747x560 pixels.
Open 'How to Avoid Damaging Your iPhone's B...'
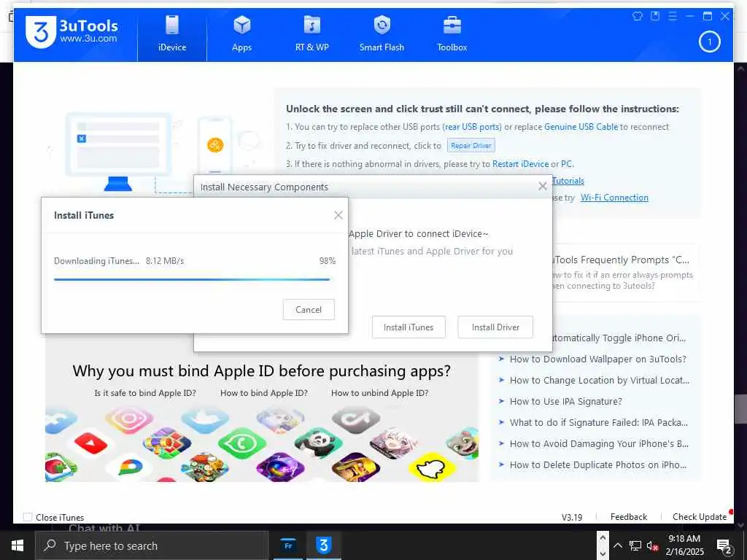(x=599, y=444)
